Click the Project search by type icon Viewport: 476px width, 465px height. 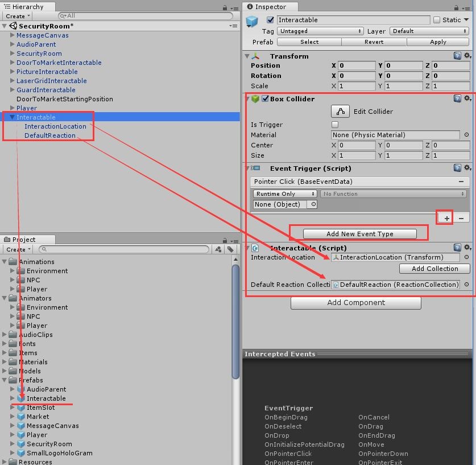pos(218,249)
